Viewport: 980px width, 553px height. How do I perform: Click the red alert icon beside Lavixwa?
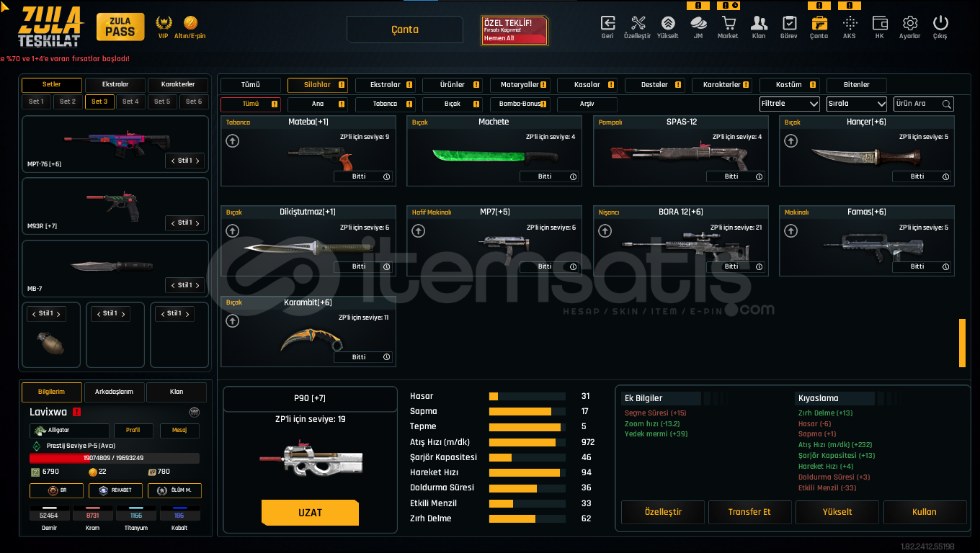76,412
